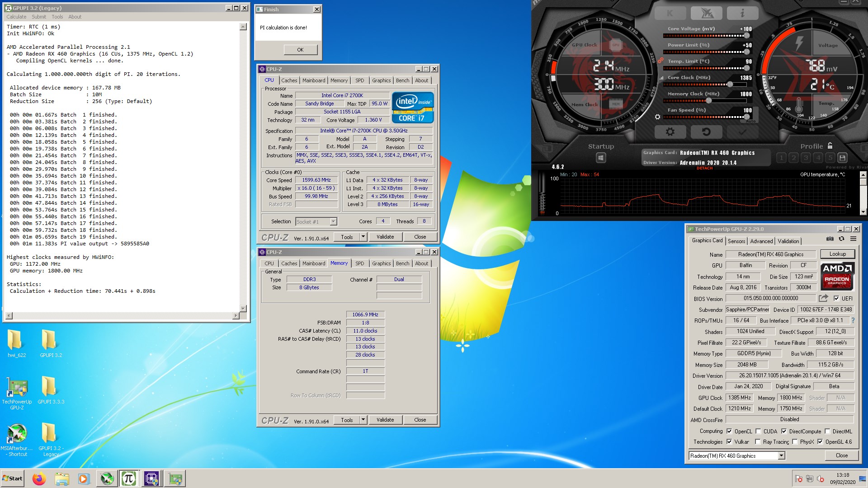Open the Submit menu in GPUPI
The height and width of the screenshot is (488, 868).
[39, 17]
